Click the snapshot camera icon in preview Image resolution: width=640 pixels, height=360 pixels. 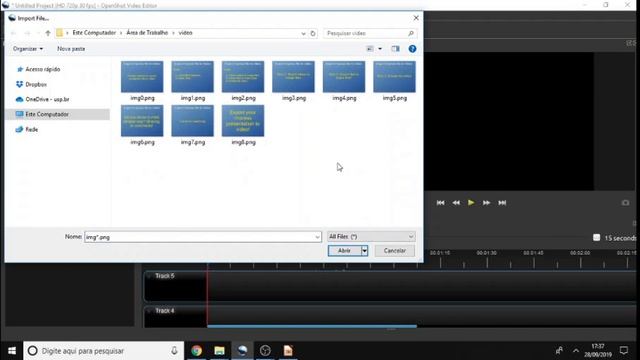(x=625, y=203)
